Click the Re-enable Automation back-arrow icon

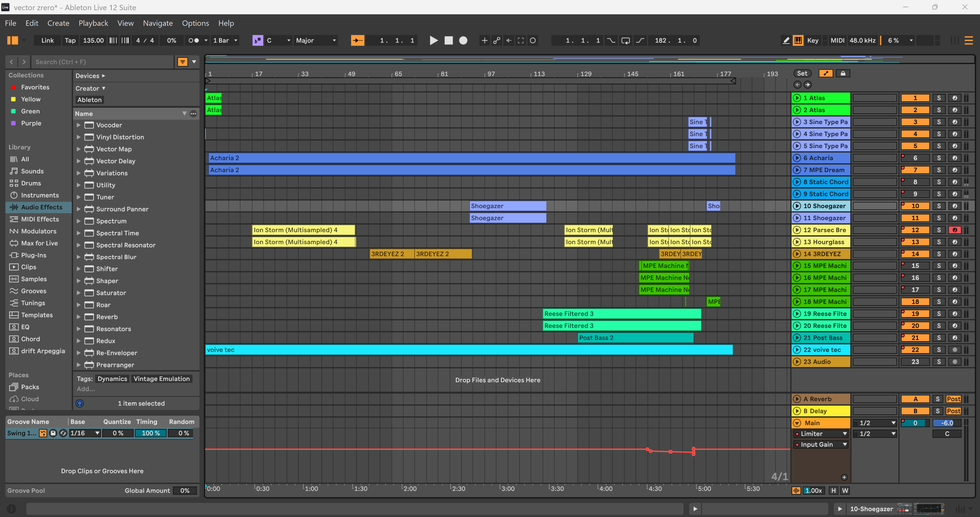pos(509,40)
